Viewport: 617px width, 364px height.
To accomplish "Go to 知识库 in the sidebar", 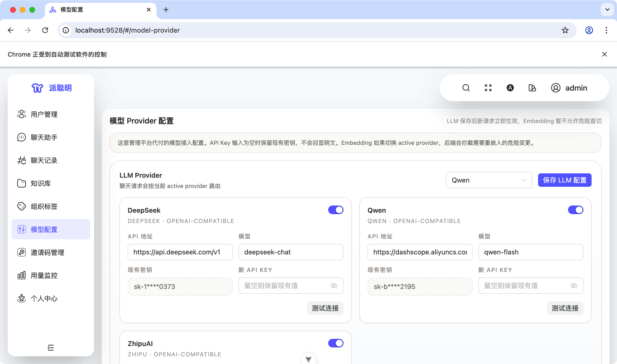I will [x=41, y=183].
